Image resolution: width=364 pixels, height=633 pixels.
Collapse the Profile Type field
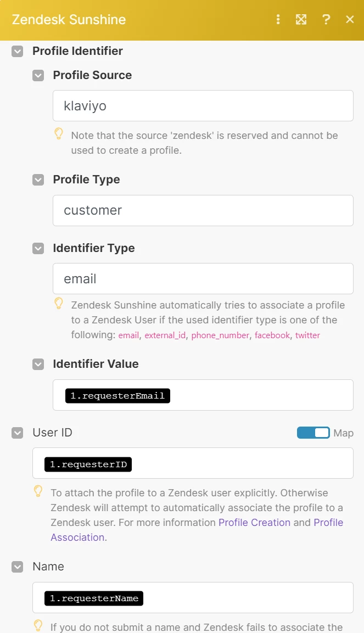38,180
